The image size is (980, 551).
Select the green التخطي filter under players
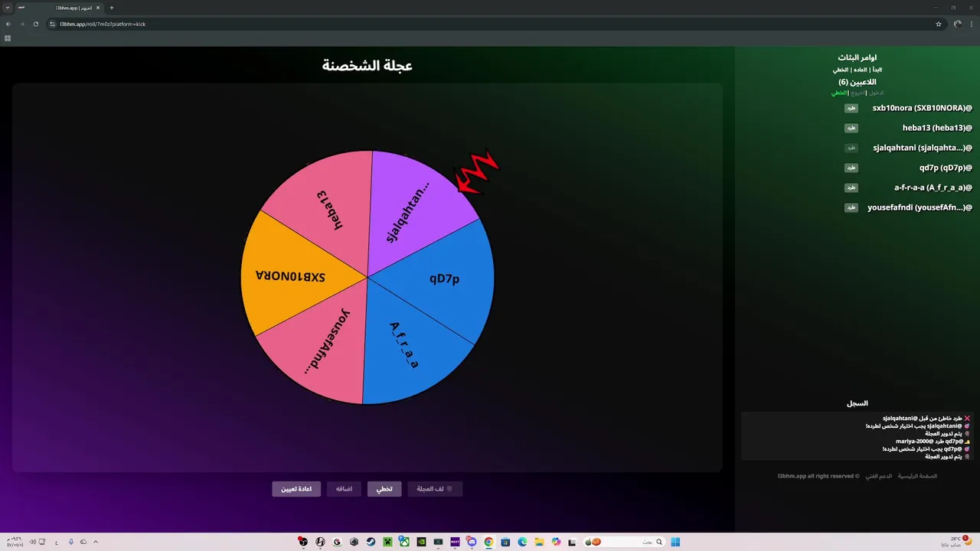click(x=839, y=93)
